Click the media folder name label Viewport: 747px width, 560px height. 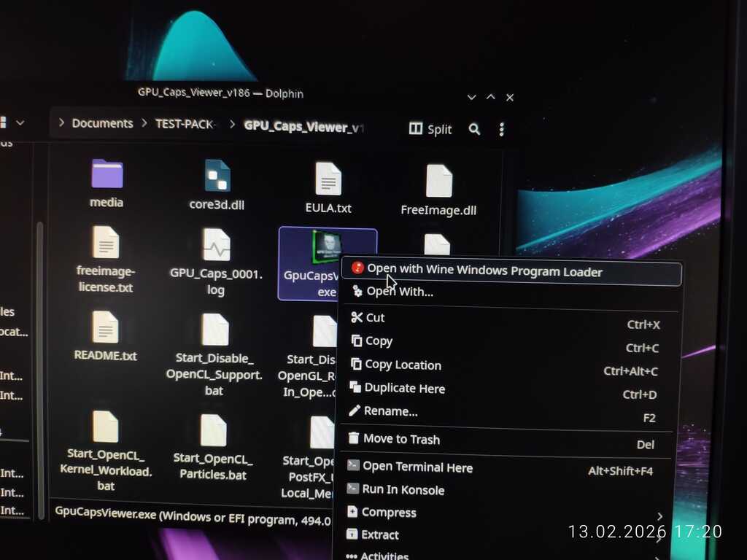point(107,203)
